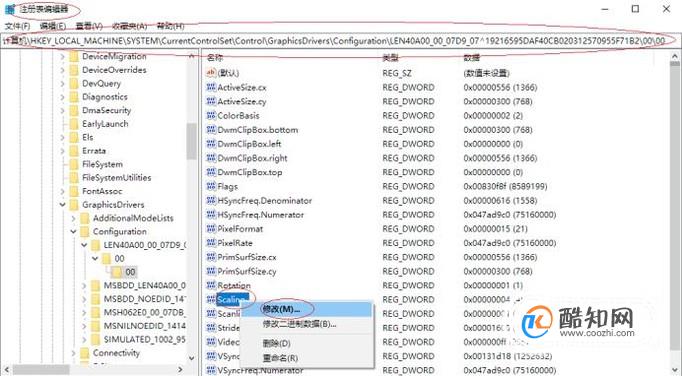Select the DmaSecurity tree key
This screenshot has height=376, width=682.
106,111
